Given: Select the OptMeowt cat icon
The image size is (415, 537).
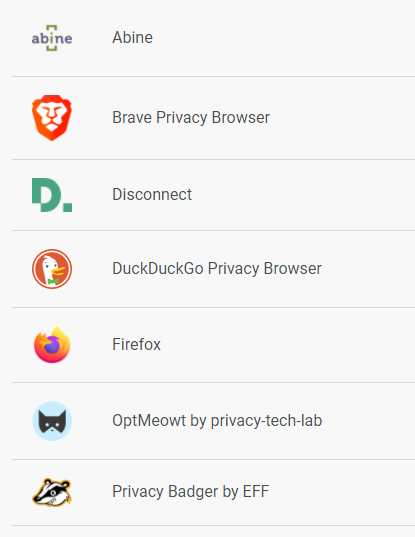Looking at the screenshot, I should (x=52, y=421).
